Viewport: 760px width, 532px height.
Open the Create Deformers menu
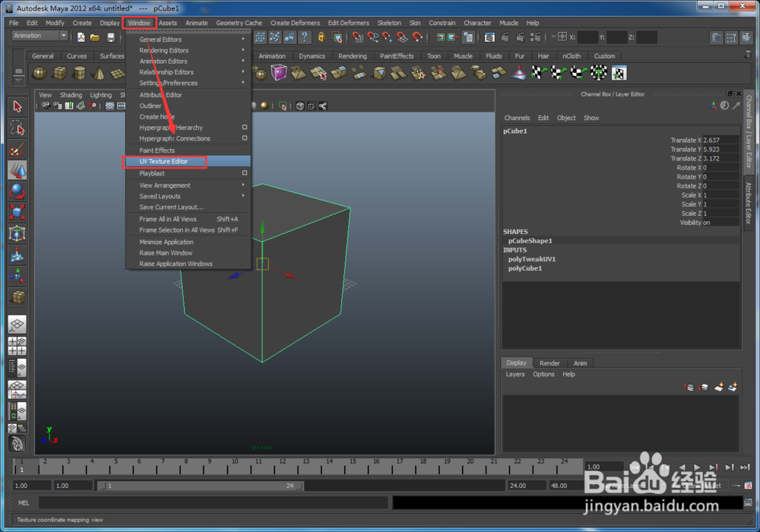295,23
